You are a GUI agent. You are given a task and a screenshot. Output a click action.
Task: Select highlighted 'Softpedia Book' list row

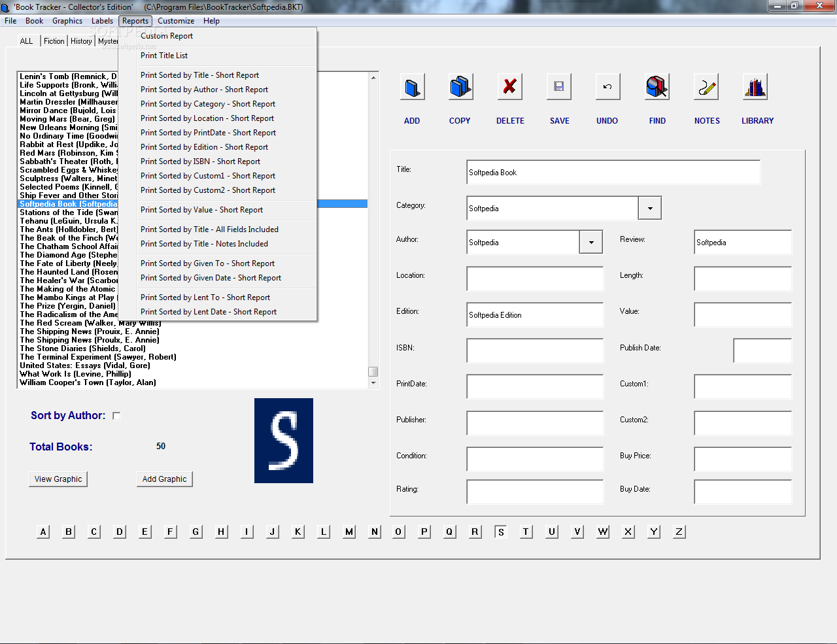point(68,204)
